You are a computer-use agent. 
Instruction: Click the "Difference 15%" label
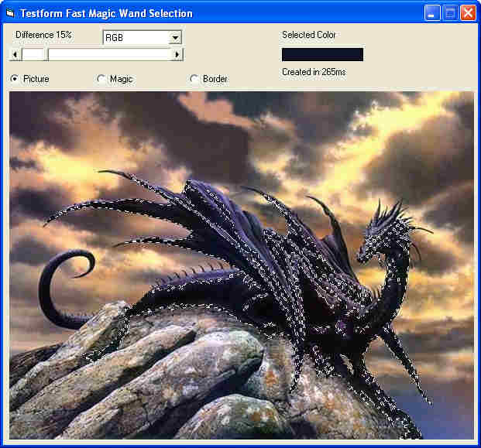click(x=43, y=35)
